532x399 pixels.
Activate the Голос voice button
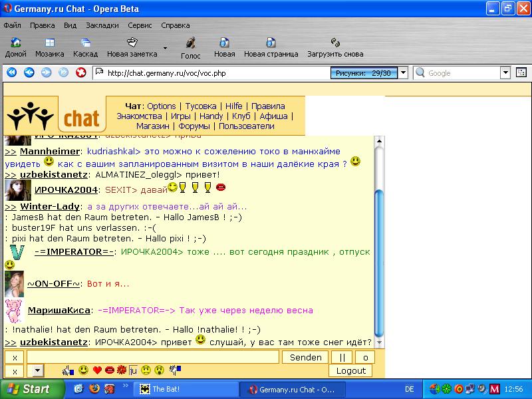190,48
